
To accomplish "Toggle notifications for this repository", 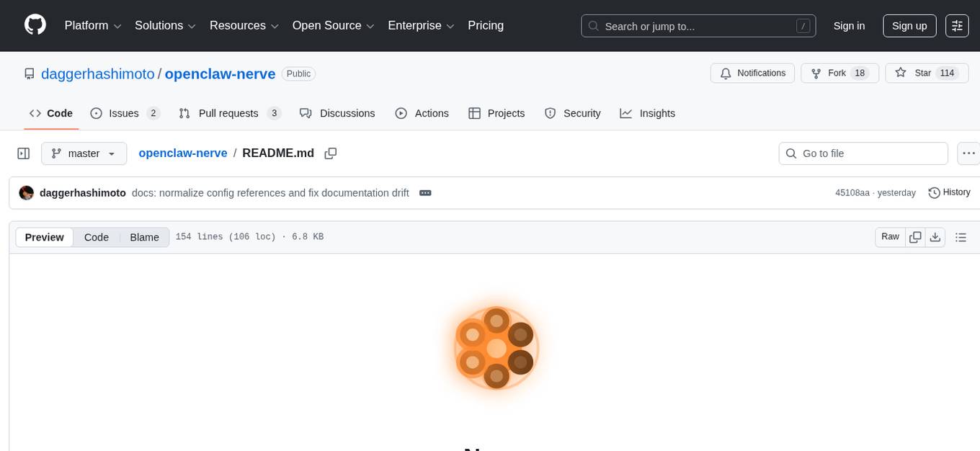I will [x=752, y=73].
